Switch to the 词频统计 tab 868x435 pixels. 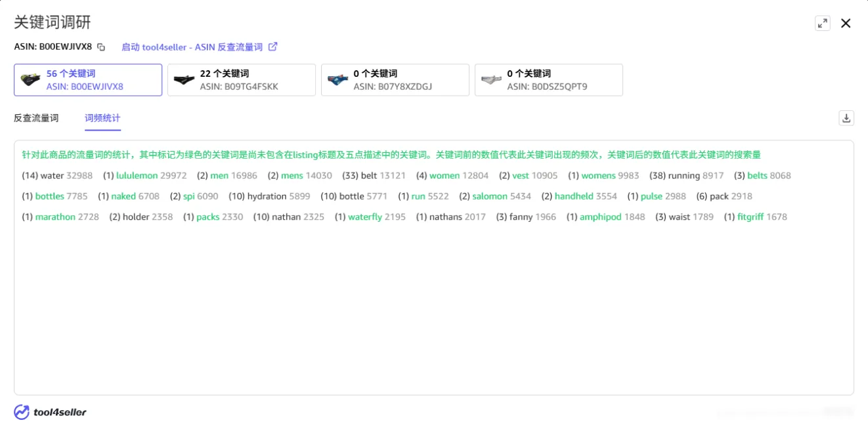[x=102, y=118]
